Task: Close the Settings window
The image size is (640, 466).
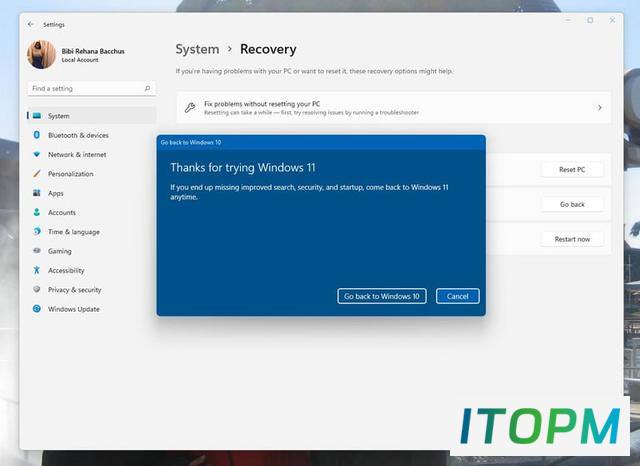Action: pos(612,20)
